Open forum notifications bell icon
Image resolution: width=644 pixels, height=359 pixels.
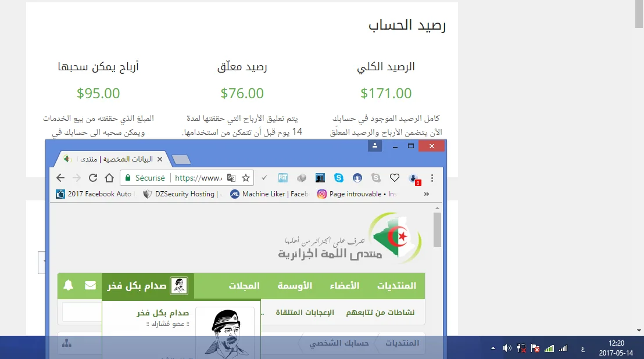click(x=69, y=285)
